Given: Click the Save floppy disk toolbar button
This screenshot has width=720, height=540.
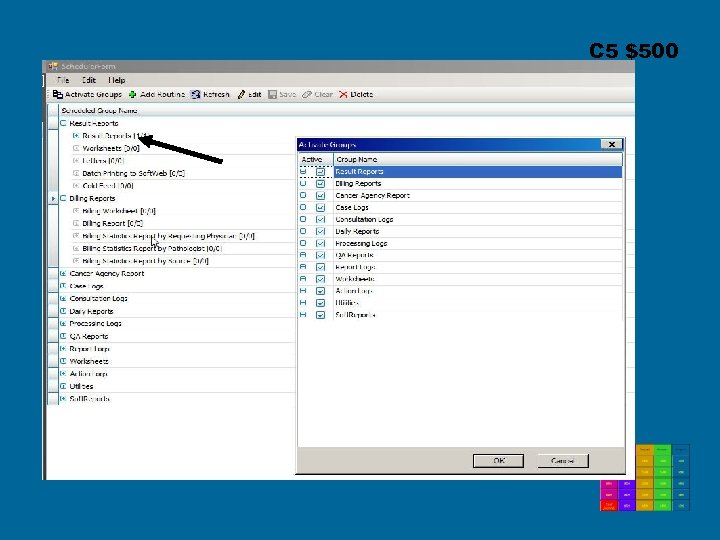Looking at the screenshot, I should pos(282,95).
